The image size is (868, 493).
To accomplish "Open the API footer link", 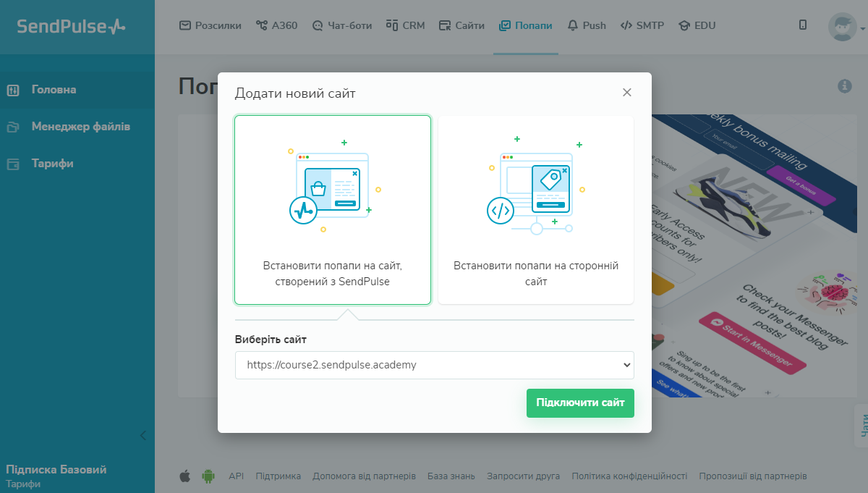I will pyautogui.click(x=237, y=476).
